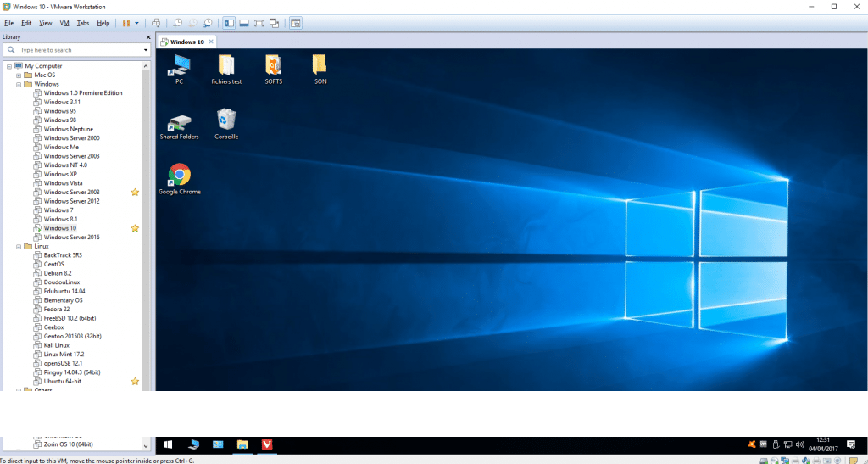Open the guest volume control

[800, 444]
